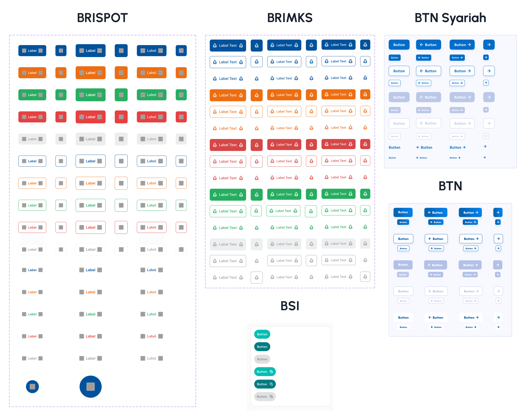Click BTN Syariah's large outlined blue left-arrow Button
Screen dimensions: 526x420
click(x=428, y=71)
